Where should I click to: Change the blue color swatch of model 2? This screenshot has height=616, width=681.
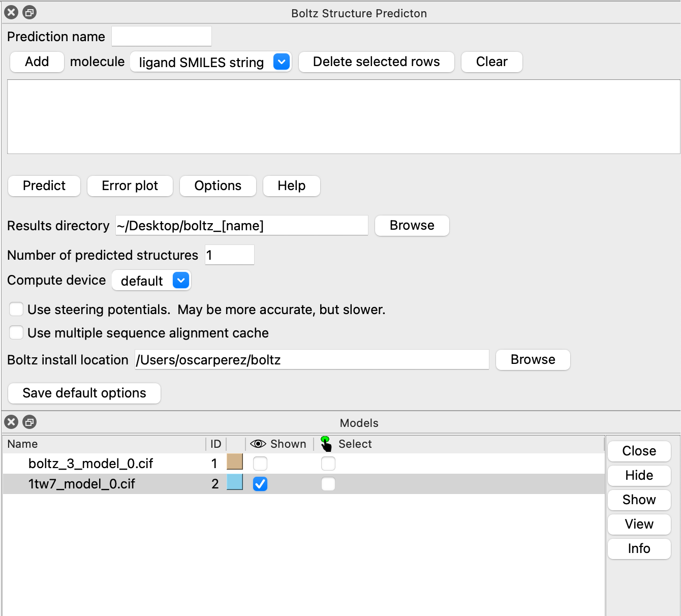[235, 482]
